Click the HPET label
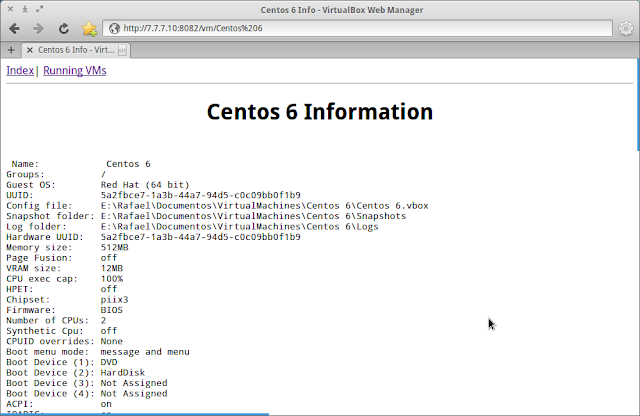This screenshot has height=416, width=640. (x=20, y=289)
